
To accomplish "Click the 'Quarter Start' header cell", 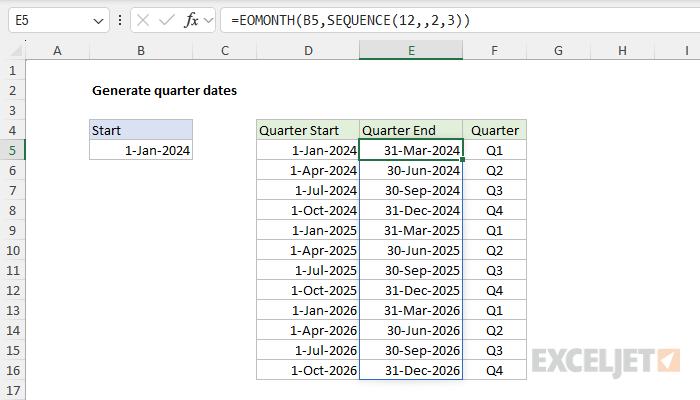I will tap(308, 130).
